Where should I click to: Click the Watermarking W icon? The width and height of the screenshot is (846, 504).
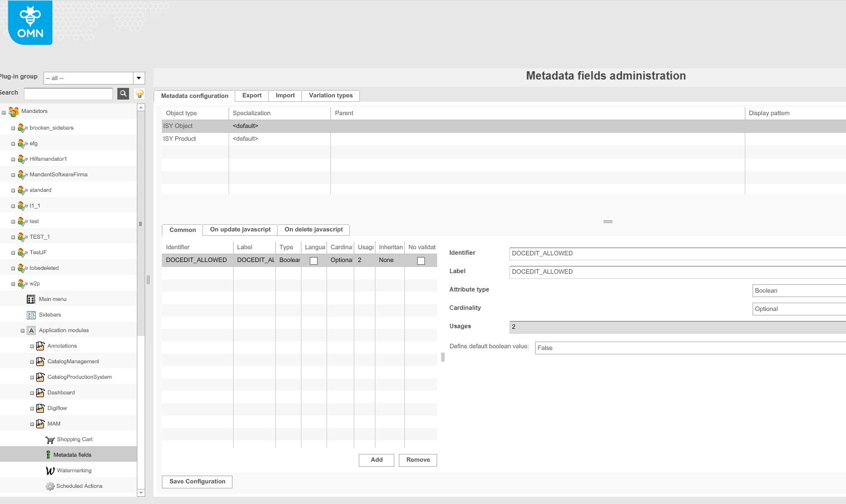tap(50, 471)
